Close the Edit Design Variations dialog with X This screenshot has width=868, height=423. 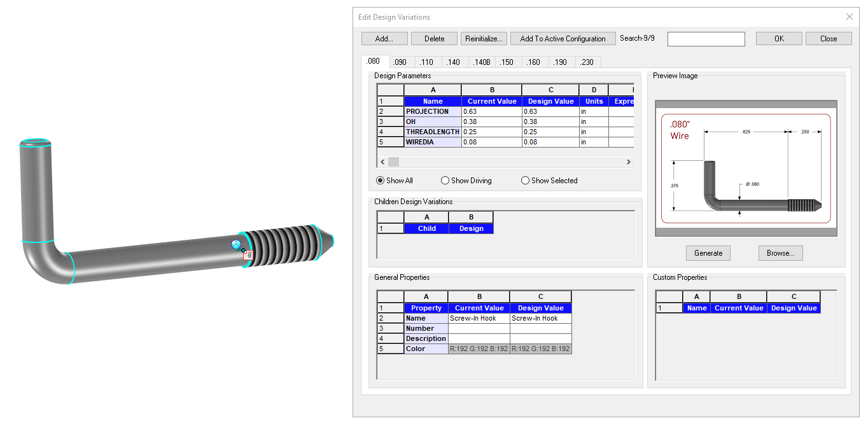849,17
